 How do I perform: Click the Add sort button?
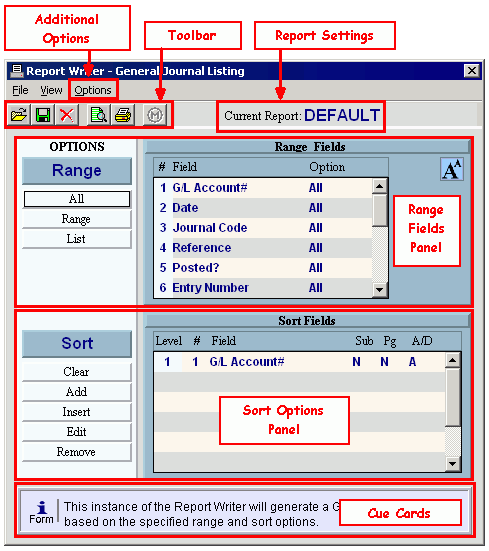click(x=77, y=392)
